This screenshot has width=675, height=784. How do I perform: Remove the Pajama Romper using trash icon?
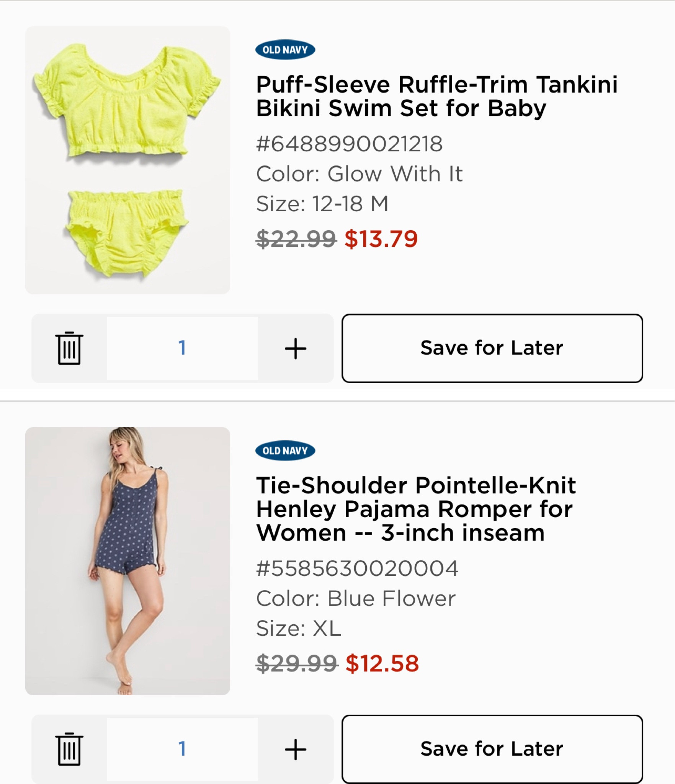coord(69,749)
